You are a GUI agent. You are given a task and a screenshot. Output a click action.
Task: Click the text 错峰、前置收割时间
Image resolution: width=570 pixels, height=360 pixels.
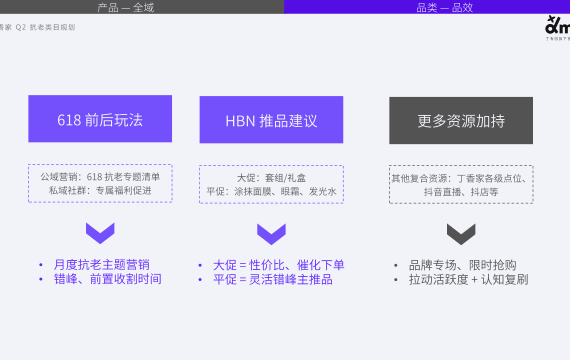[x=108, y=279]
